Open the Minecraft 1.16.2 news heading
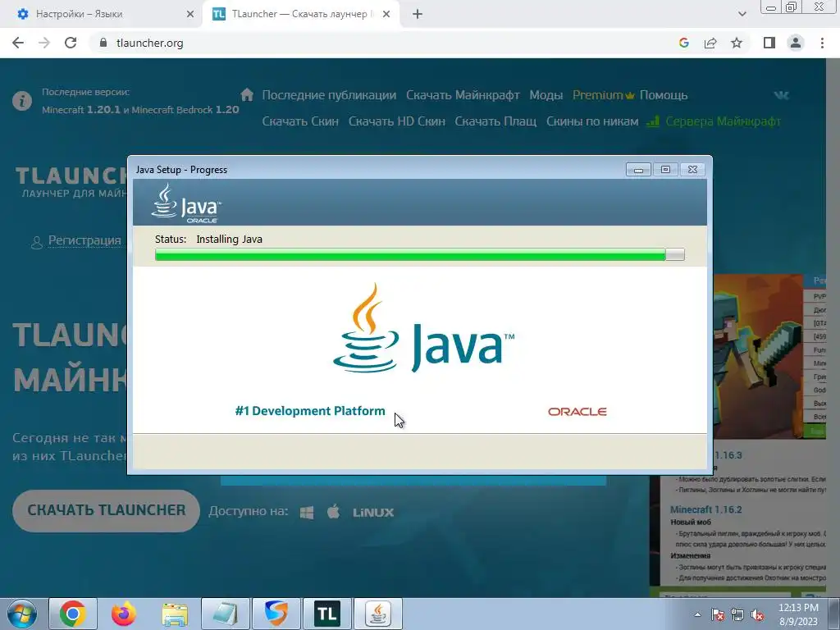This screenshot has height=630, width=840. click(x=705, y=509)
